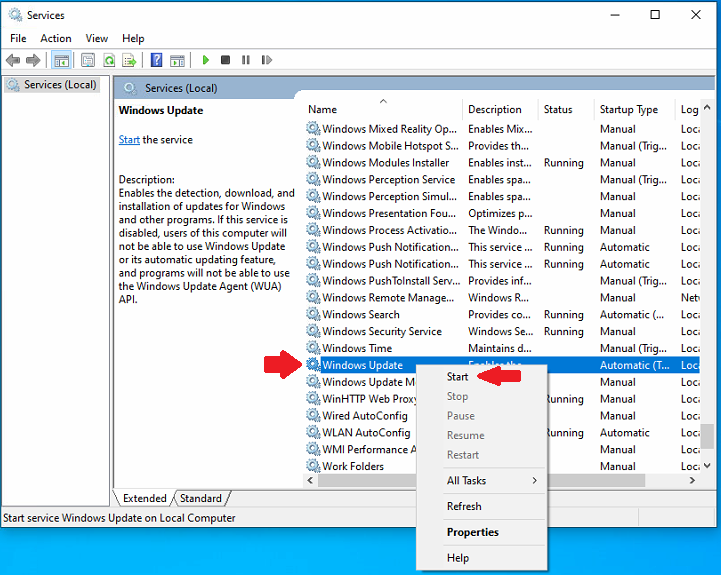Toggle Show/Hide Console Tree toolbar icon
The height and width of the screenshot is (575, 721).
pos(62,60)
